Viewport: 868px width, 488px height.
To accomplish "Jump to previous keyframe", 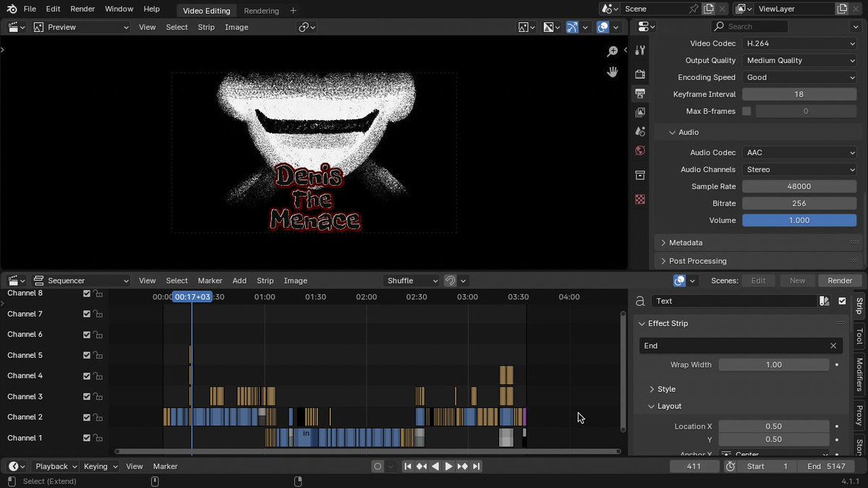I will coord(422,466).
